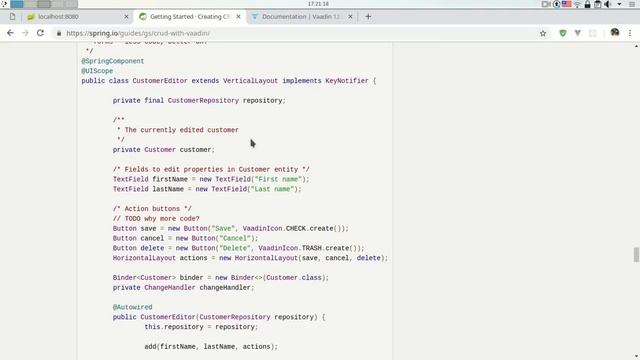Click the page scrollbar thumb
The height and width of the screenshot is (360, 640).
[636, 255]
